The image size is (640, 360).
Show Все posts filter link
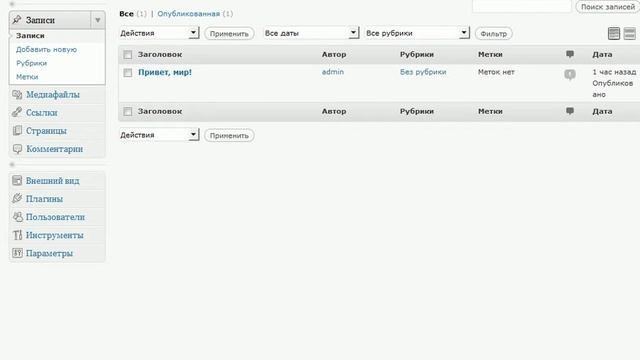click(126, 13)
